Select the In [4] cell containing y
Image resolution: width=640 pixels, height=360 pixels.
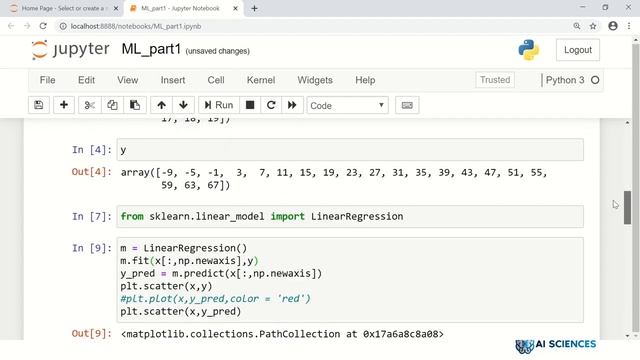tap(350, 150)
